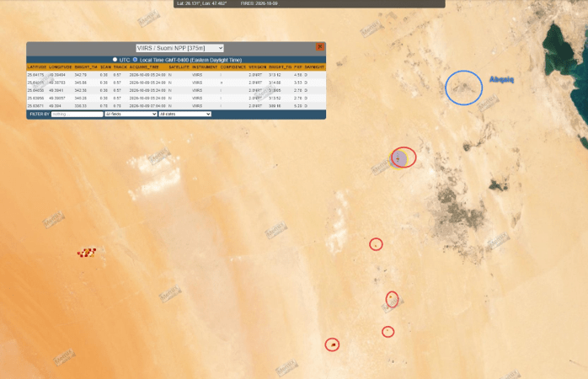The width and height of the screenshot is (588, 379).
Task: Close the fire data table panel
Action: tap(320, 46)
